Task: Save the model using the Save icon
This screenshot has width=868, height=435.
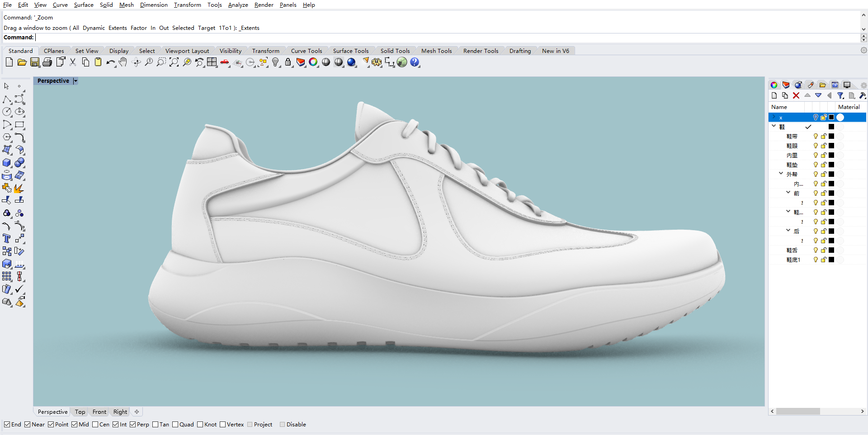Action: [x=34, y=62]
